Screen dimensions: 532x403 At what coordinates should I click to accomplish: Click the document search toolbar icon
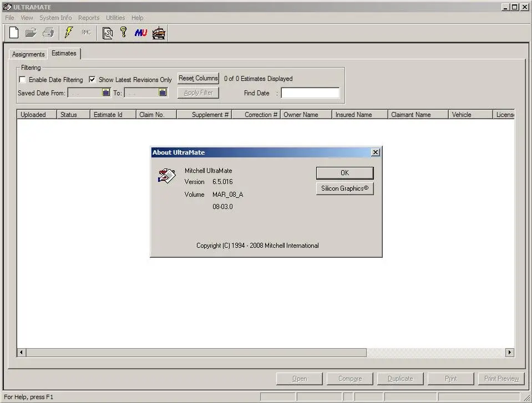coord(108,33)
